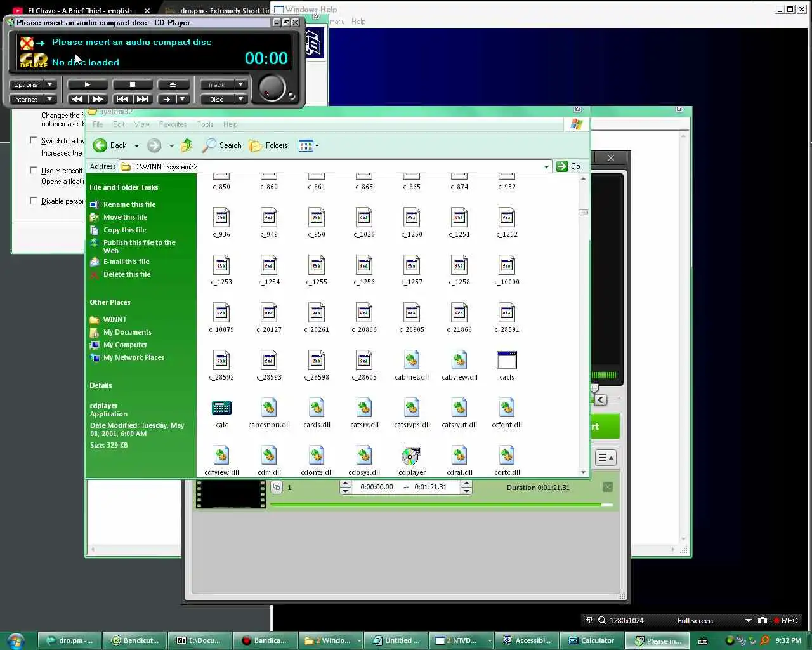Click Copy this file link
The width and height of the screenshot is (812, 650).
tap(124, 230)
